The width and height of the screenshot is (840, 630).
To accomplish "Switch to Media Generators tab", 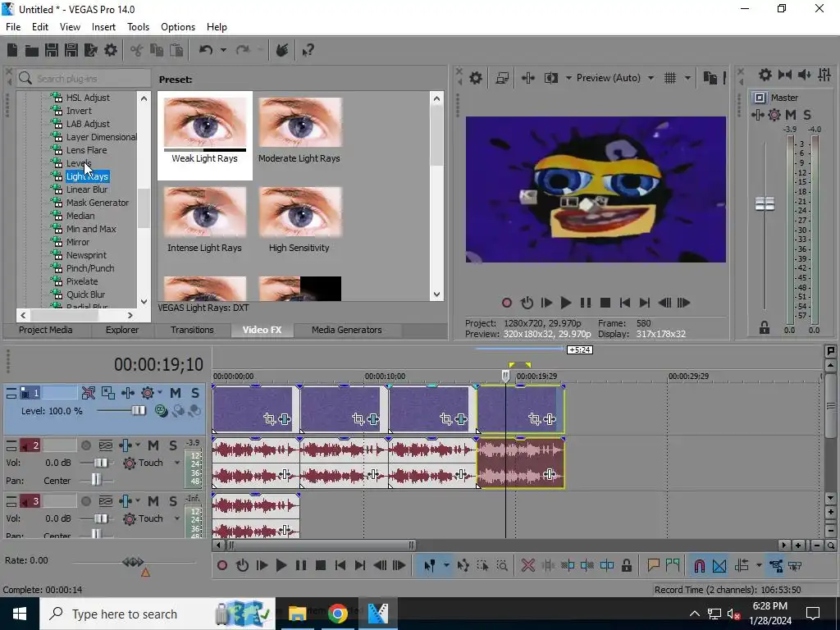I will (x=347, y=330).
